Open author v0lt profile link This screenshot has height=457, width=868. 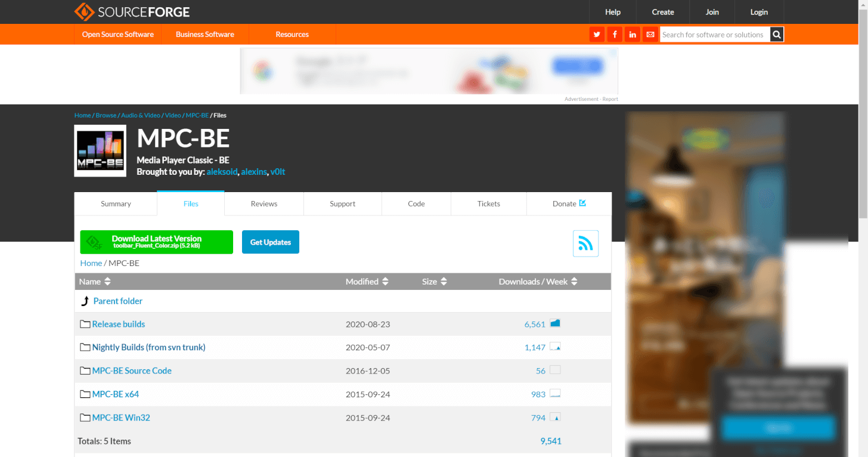(278, 172)
